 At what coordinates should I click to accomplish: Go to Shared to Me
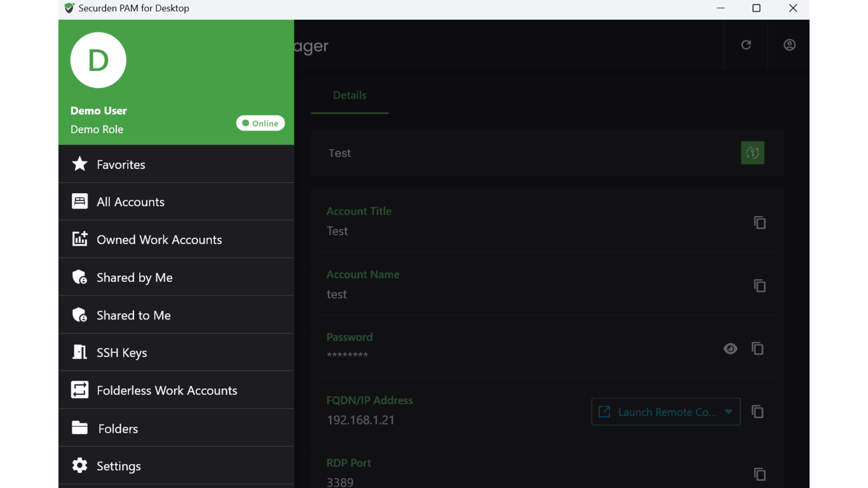(x=176, y=315)
